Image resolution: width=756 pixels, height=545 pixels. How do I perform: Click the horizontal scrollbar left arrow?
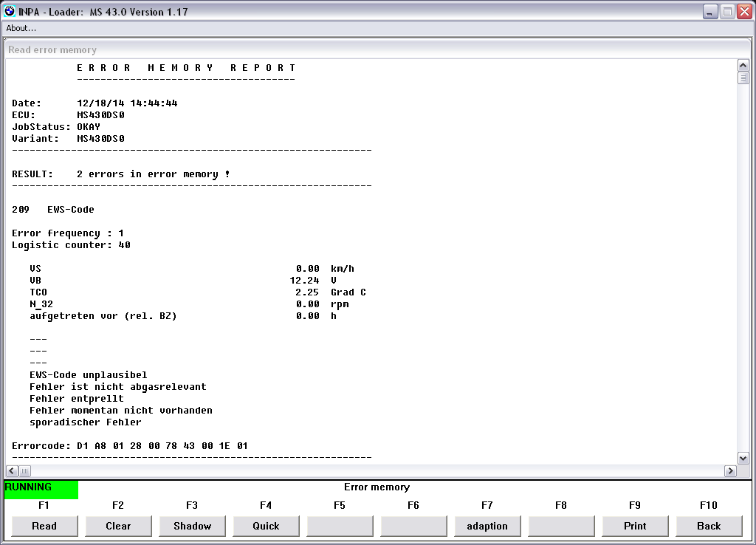click(12, 471)
